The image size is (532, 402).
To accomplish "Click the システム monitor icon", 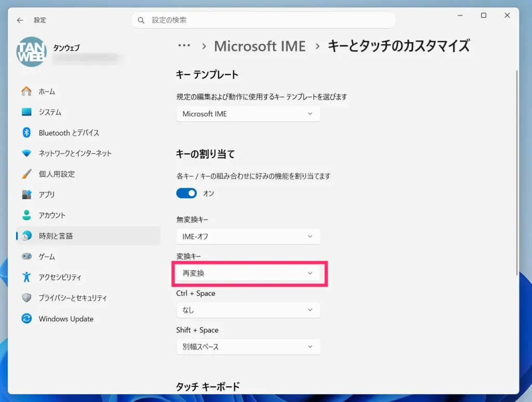I will 26,112.
